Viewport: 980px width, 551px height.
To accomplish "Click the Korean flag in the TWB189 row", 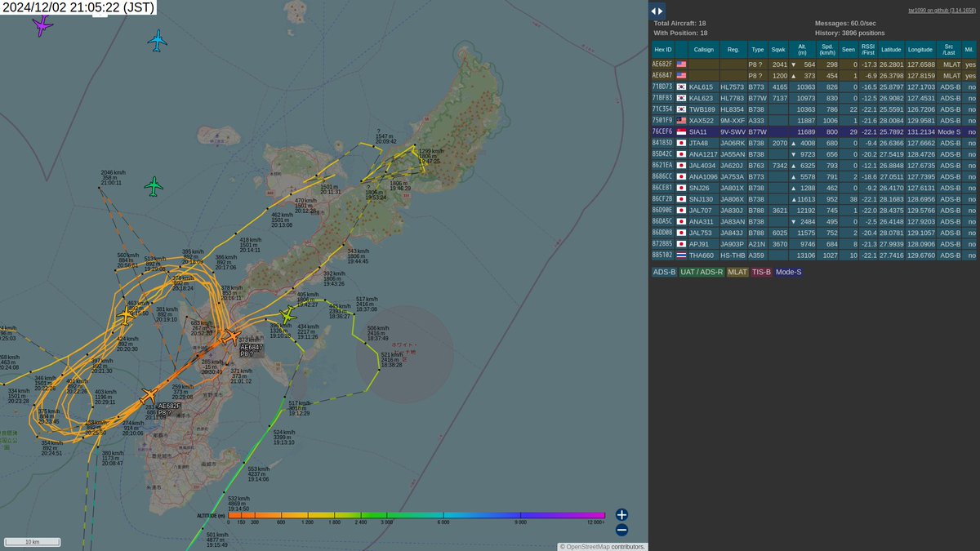I will tap(681, 109).
